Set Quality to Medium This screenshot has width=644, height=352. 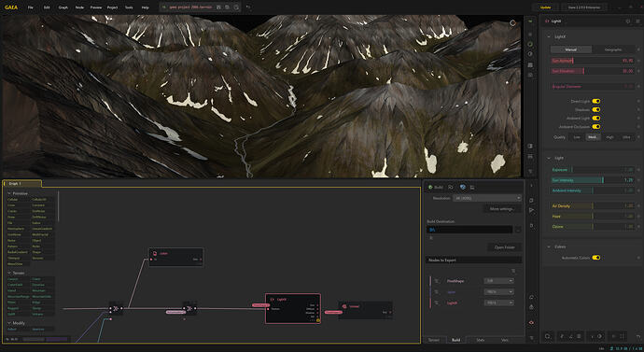(593, 137)
